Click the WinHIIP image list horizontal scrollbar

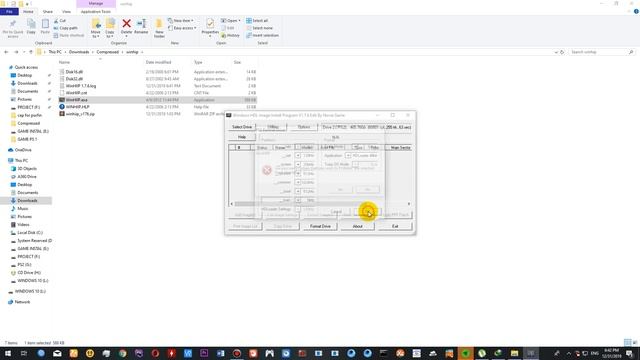click(x=320, y=204)
